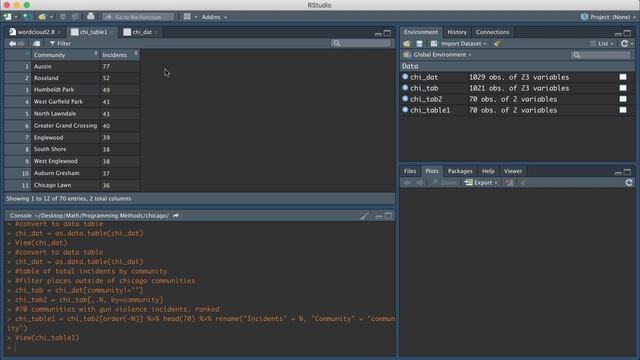640x360 pixels.
Task: Switch to wordcloud2.R tab
Action: (36, 32)
